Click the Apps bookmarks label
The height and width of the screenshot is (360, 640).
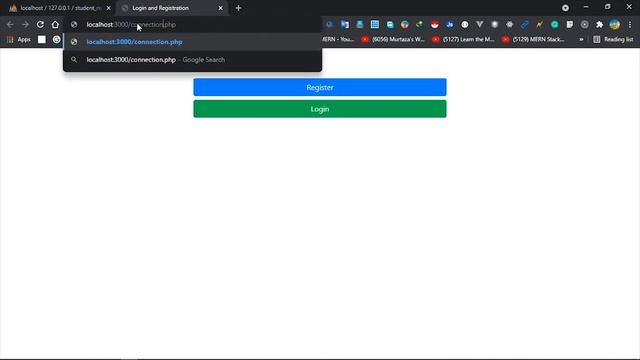tap(24, 40)
